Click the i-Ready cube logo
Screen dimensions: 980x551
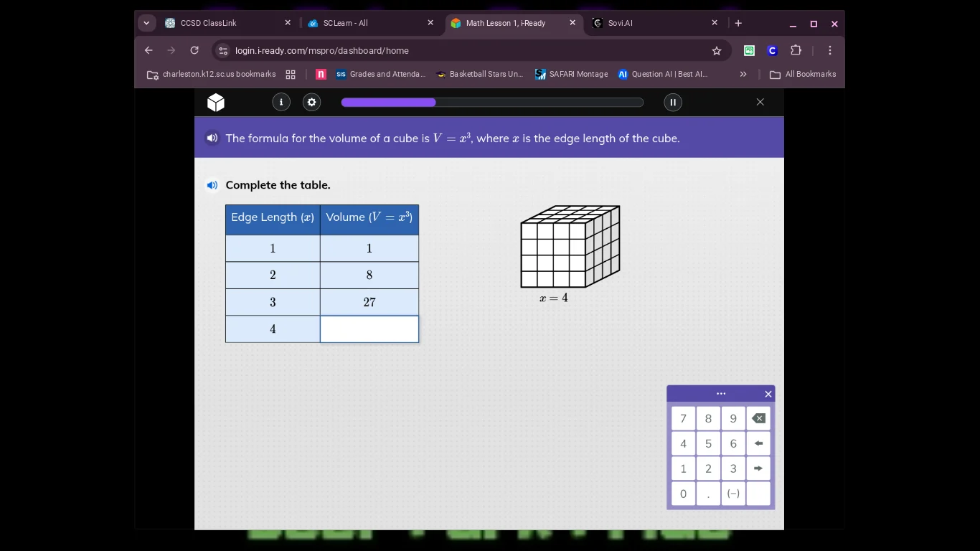(215, 102)
